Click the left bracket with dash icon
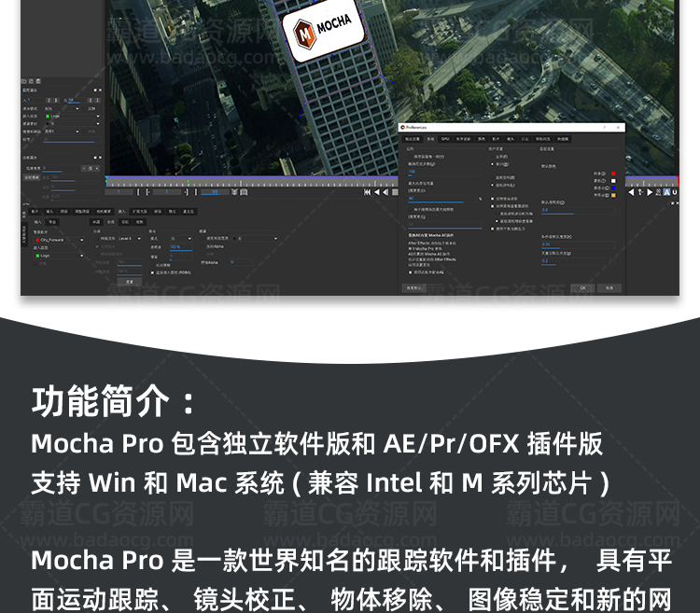The width and height of the screenshot is (700, 613). [x=147, y=192]
